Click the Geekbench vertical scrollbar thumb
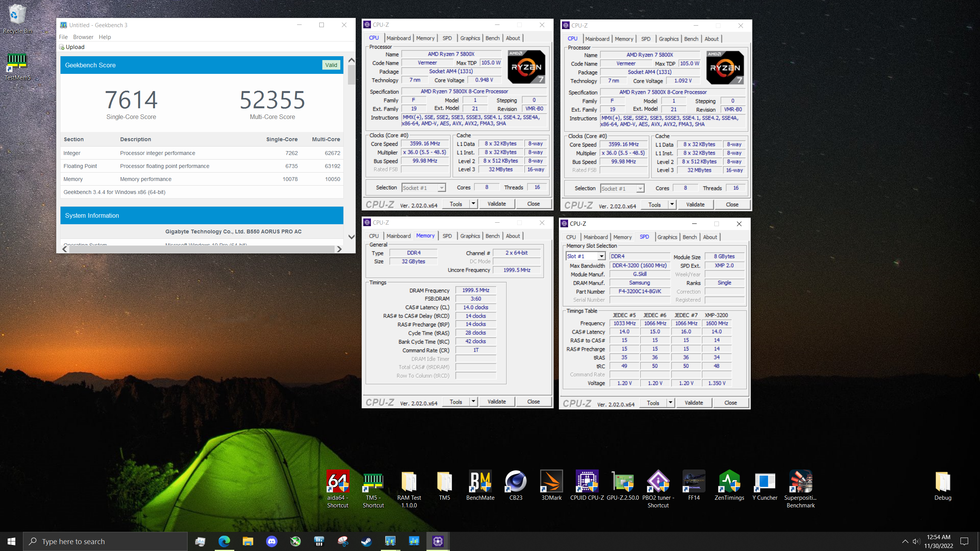The width and height of the screenshot is (980, 551). [x=351, y=75]
